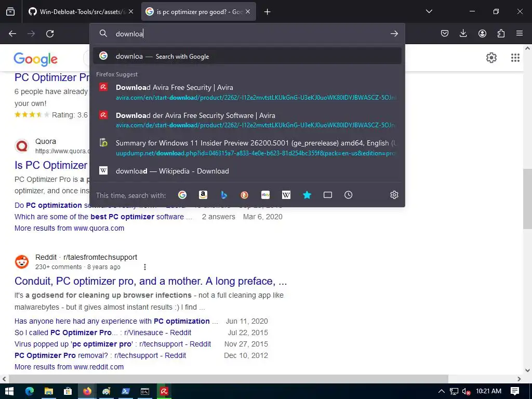Click the 'Reddit · r/talesfromtechsupport' source text

click(86, 257)
